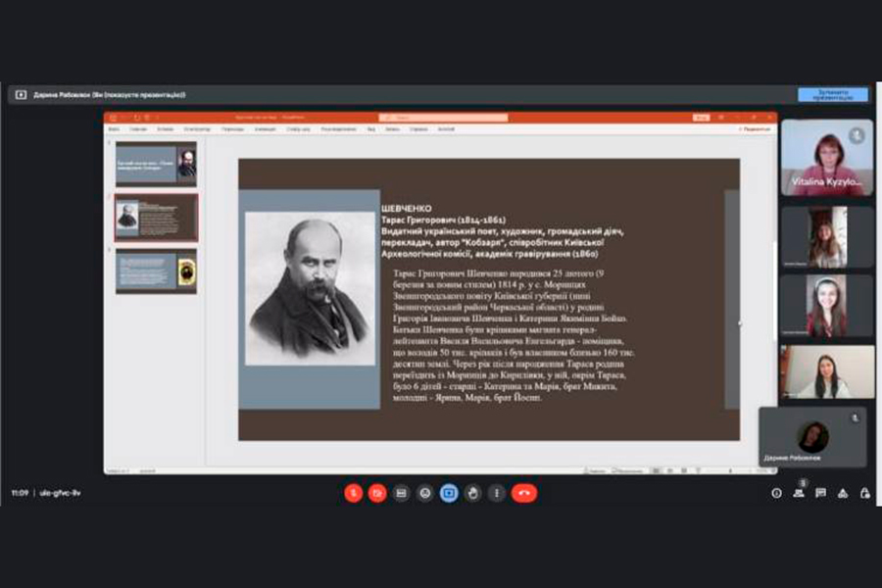Open the chat with everyone icon
This screenshot has height=588, width=882.
(x=820, y=494)
